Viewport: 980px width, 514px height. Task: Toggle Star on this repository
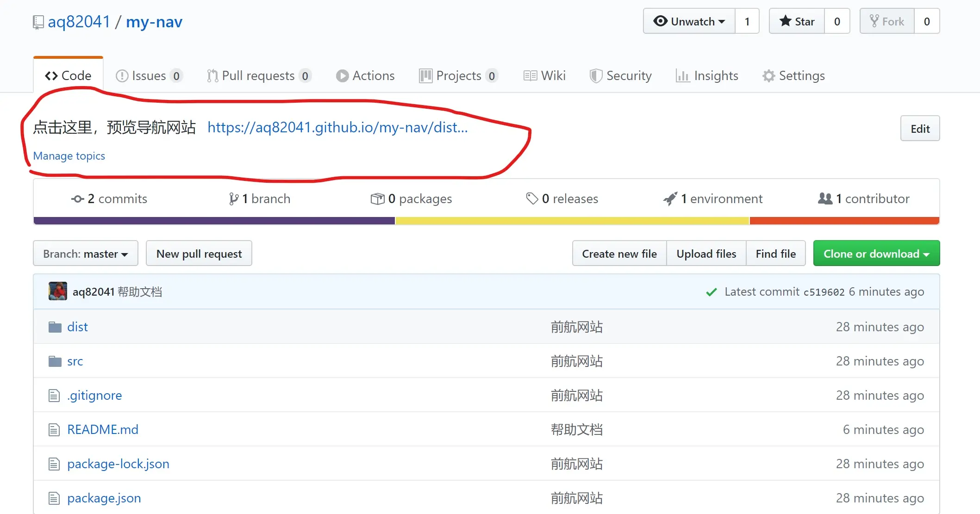pyautogui.click(x=797, y=21)
